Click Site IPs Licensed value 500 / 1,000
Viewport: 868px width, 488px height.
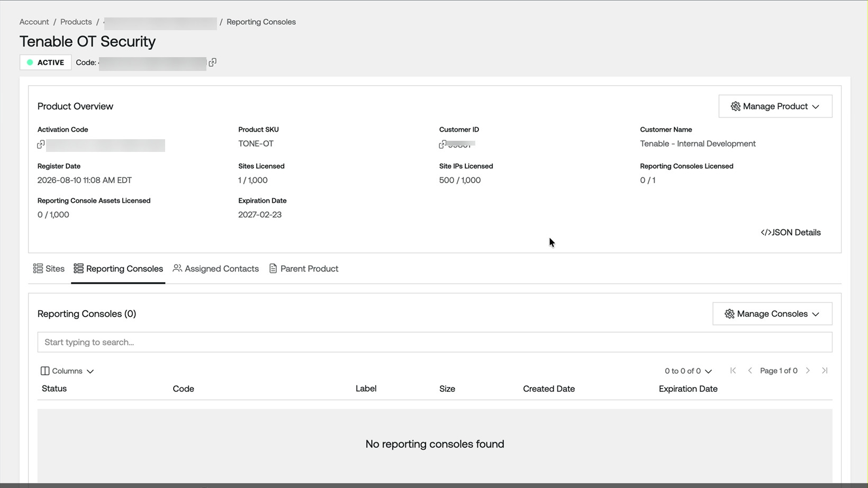460,180
